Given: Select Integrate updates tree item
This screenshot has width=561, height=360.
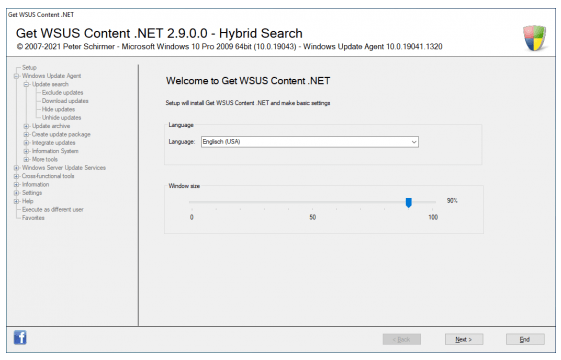Looking at the screenshot, I should pyautogui.click(x=54, y=142).
